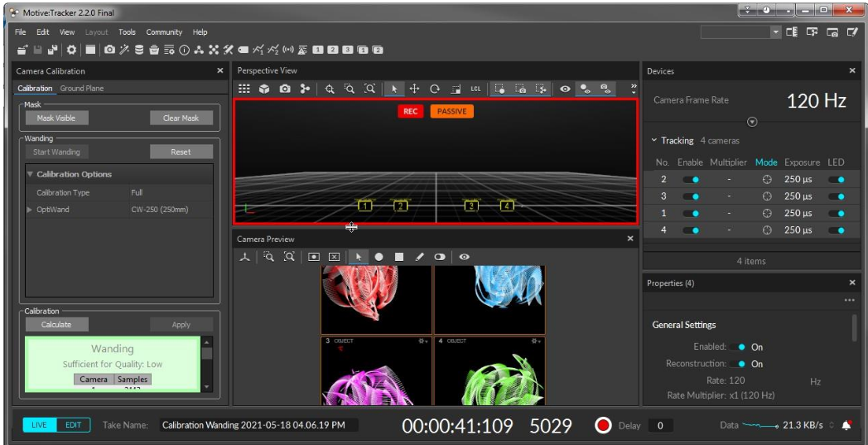Image resolution: width=868 pixels, height=445 pixels.
Task: Select the translate (move) tool in Perspective View
Action: click(414, 89)
